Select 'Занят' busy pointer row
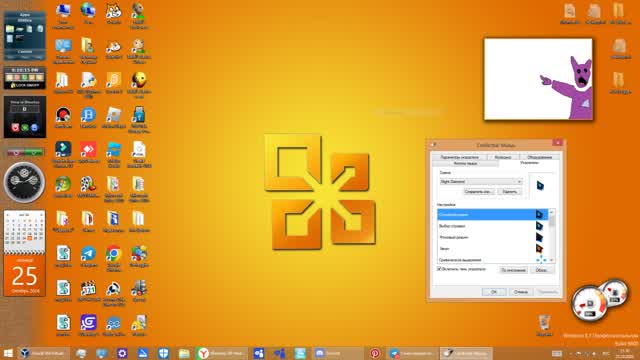 pyautogui.click(x=493, y=249)
